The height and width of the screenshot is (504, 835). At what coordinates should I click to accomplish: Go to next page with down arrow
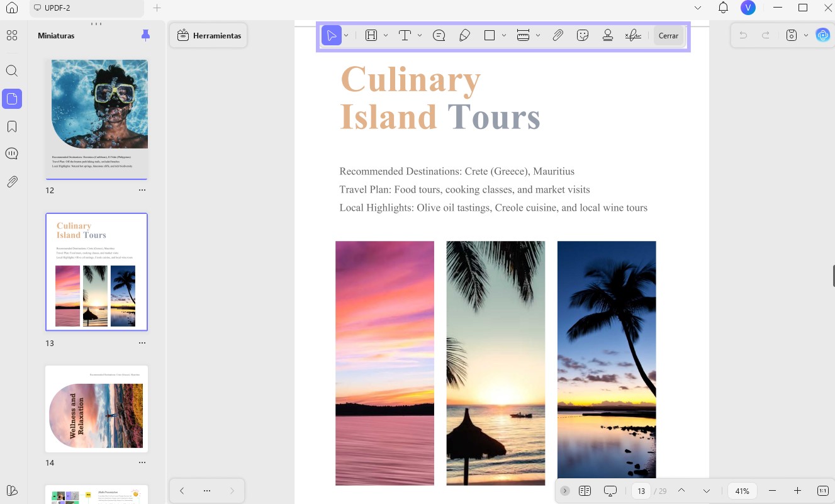point(706,491)
